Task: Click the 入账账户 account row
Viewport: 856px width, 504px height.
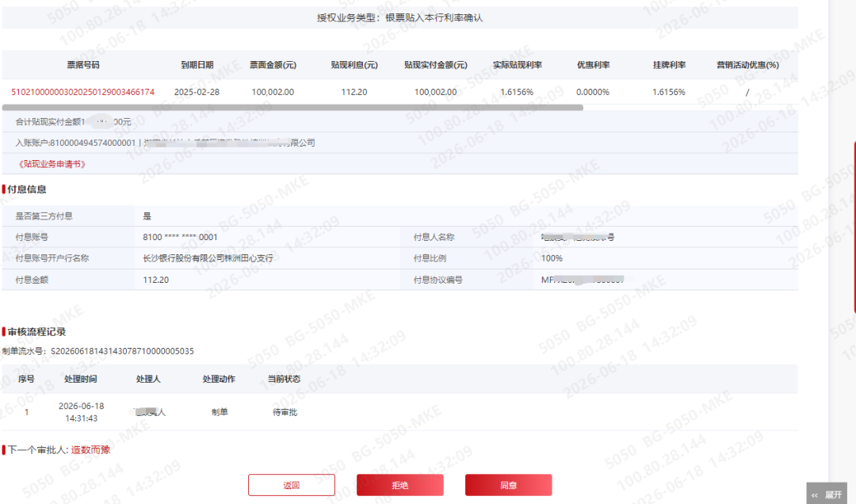Action: 400,143
